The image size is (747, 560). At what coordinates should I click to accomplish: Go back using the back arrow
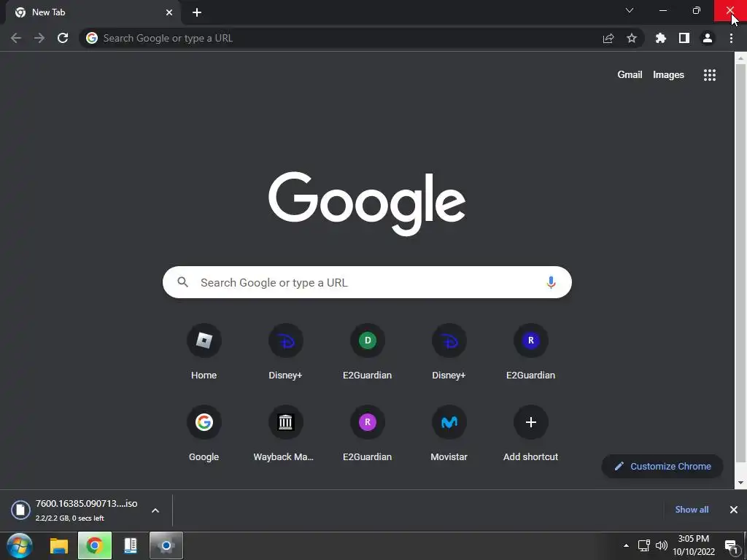16,38
